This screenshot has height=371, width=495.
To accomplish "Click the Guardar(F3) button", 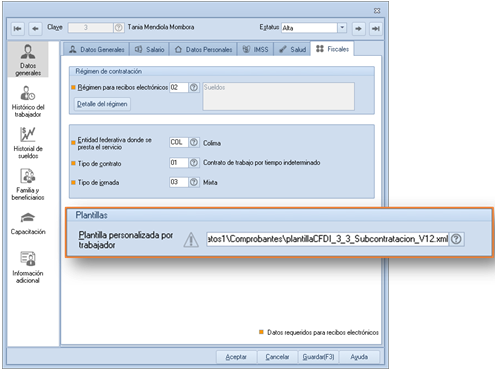I will click(x=318, y=357).
